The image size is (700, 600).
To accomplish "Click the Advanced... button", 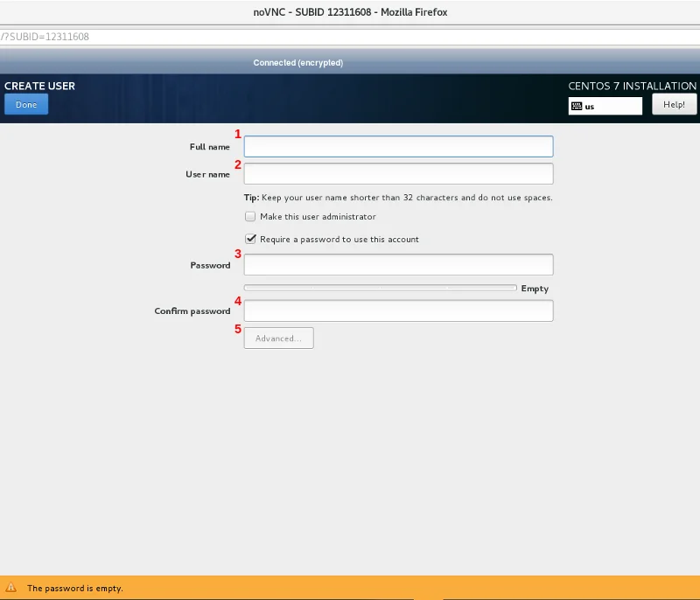I will point(278,338).
